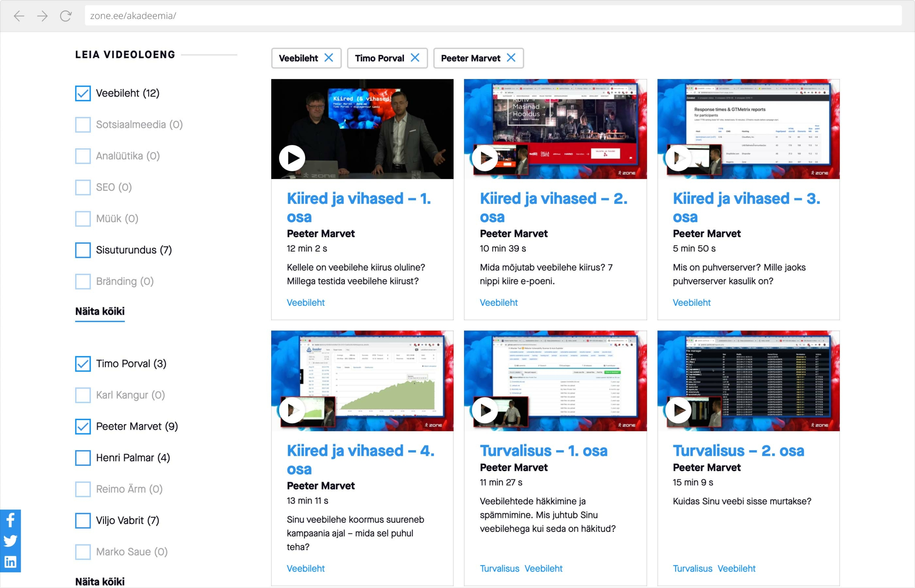Enable the Viljo Vabrit (7) filter
Image resolution: width=915 pixels, height=588 pixels.
coord(83,520)
